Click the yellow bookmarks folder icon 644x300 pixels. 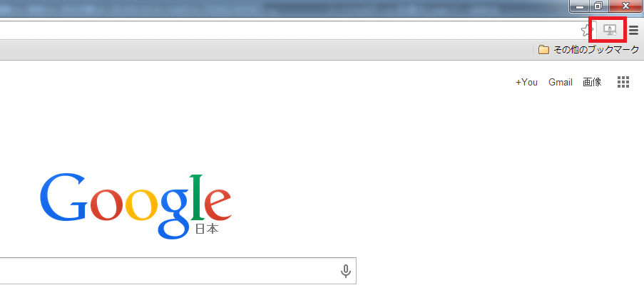(x=543, y=50)
